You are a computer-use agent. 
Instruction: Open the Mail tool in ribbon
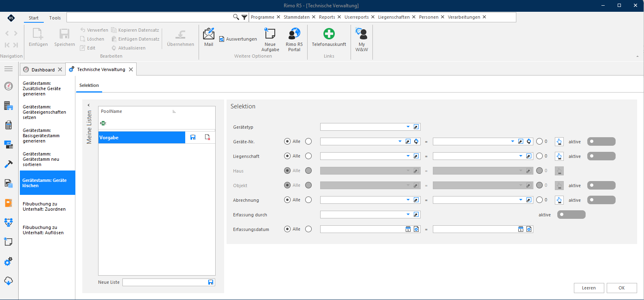209,37
